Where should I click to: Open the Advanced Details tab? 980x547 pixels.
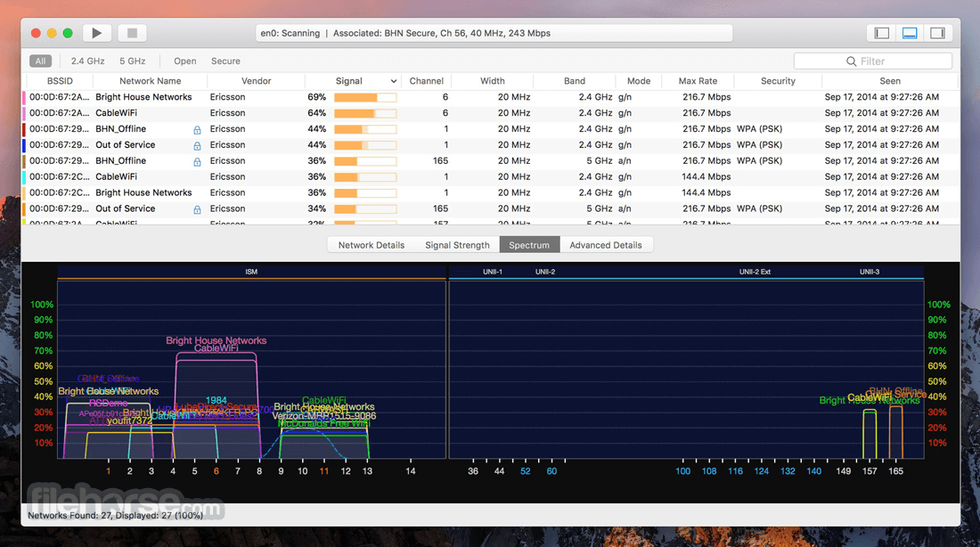606,245
